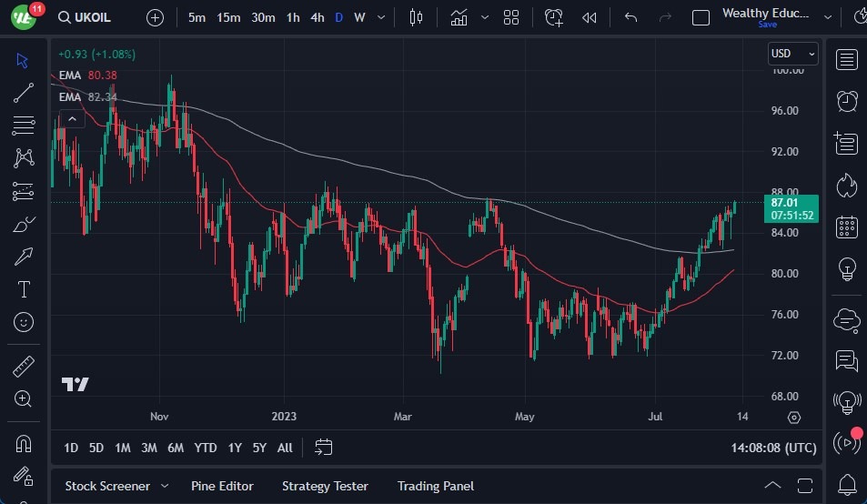This screenshot has height=504, width=867.
Task: Toggle the Magnet snap mode
Action: click(x=24, y=444)
